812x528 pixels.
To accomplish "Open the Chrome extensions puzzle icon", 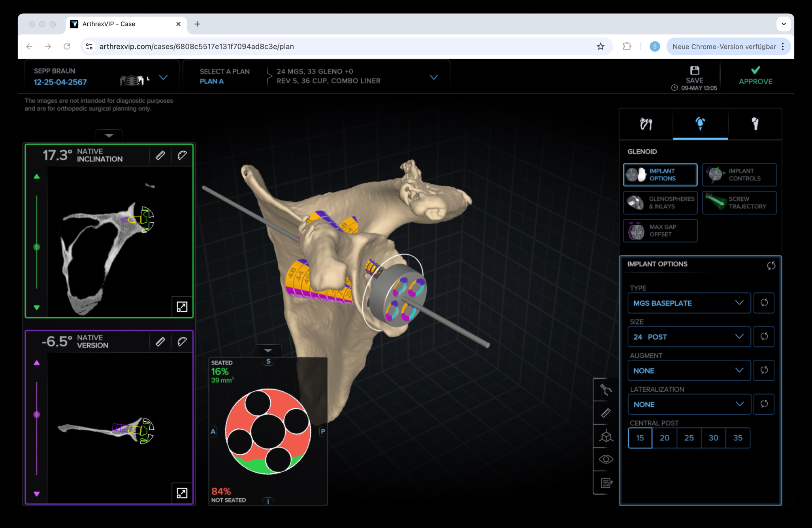I will click(x=627, y=47).
